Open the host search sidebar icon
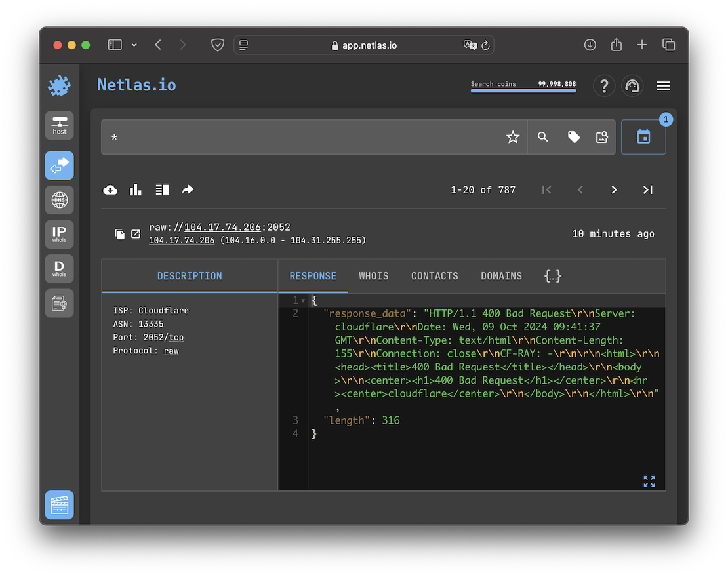The image size is (728, 577). click(x=60, y=125)
